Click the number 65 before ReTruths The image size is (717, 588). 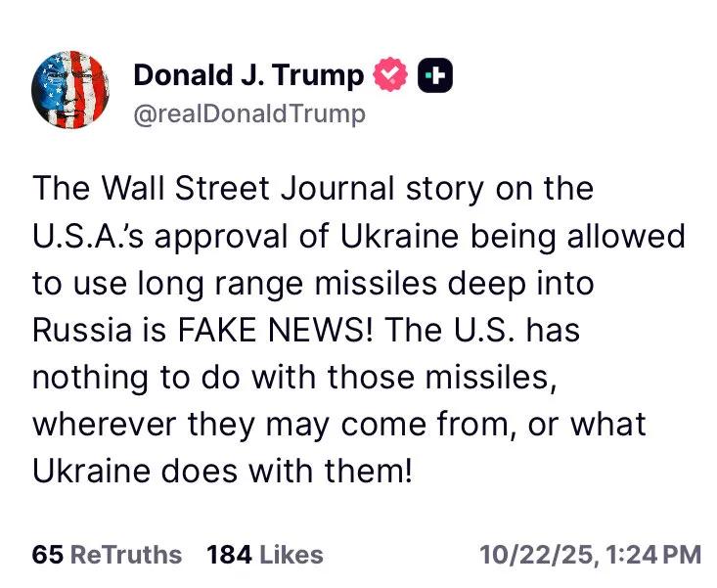[x=48, y=555]
